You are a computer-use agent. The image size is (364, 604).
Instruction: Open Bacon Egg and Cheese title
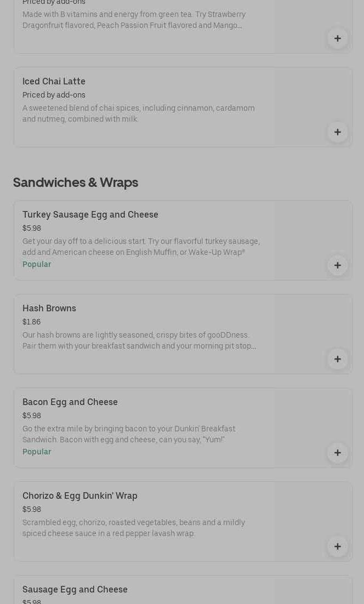tap(70, 402)
